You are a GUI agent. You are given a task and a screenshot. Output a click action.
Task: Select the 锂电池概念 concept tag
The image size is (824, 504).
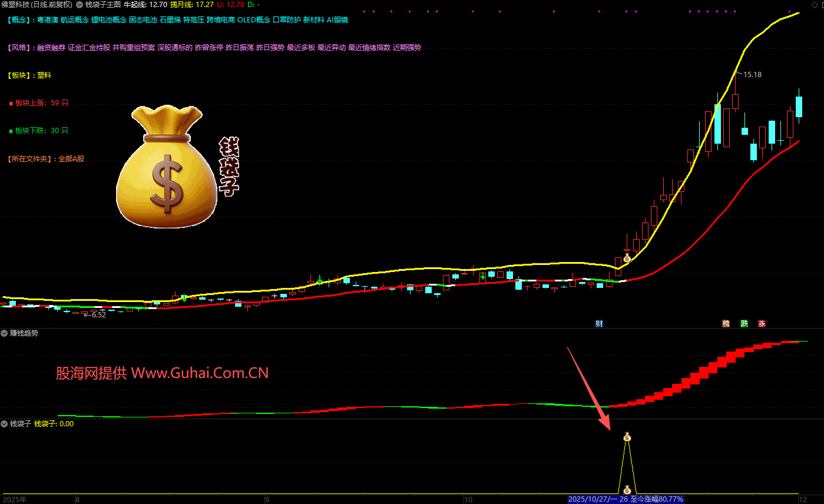[108, 20]
